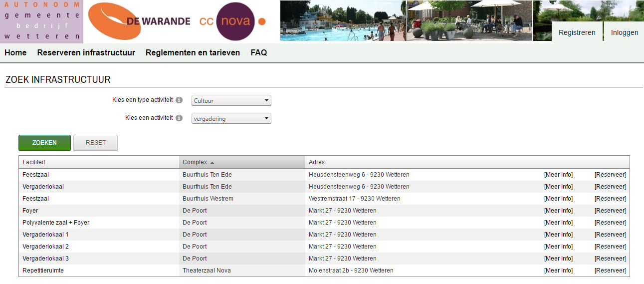Reserveer Vergaderlokaal at Buurthuis Ten Ede
The height and width of the screenshot is (284, 644).
coord(610,187)
